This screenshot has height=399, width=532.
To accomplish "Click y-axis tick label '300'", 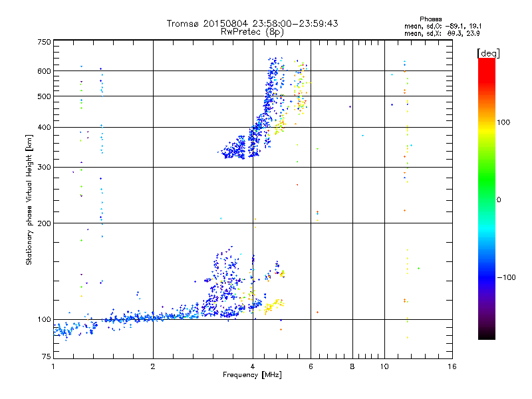I will pyautogui.click(x=45, y=167).
